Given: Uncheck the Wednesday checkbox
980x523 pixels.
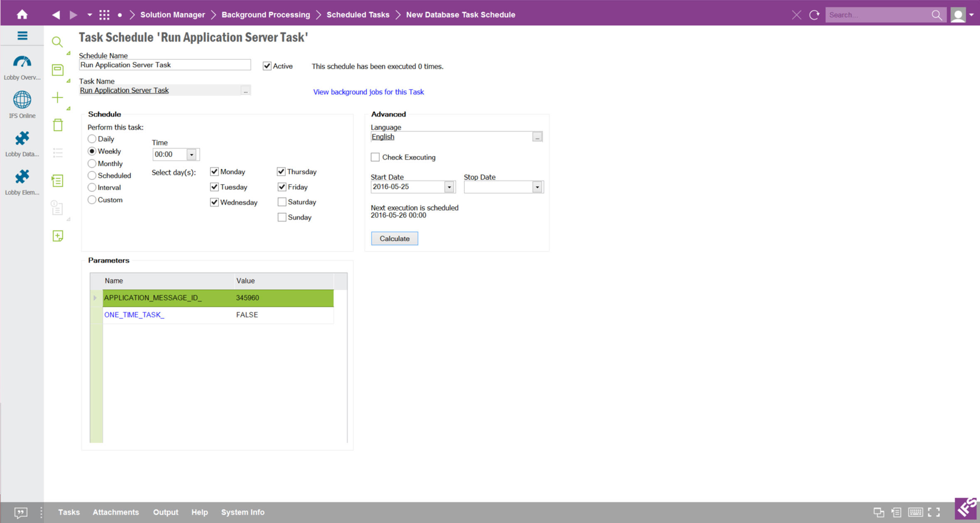Looking at the screenshot, I should (214, 202).
